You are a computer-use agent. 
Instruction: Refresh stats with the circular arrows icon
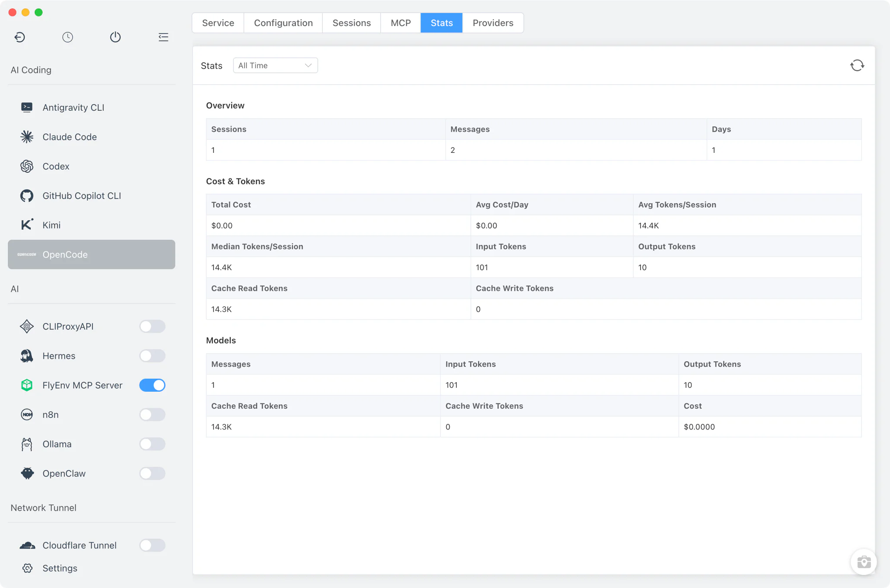857,66
